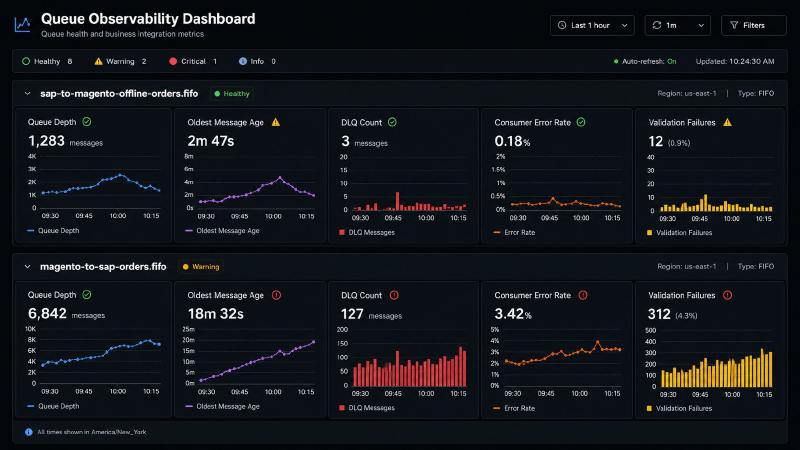Toggle Oldest Message Age legend, magento-to-sap chart

[x=222, y=406]
